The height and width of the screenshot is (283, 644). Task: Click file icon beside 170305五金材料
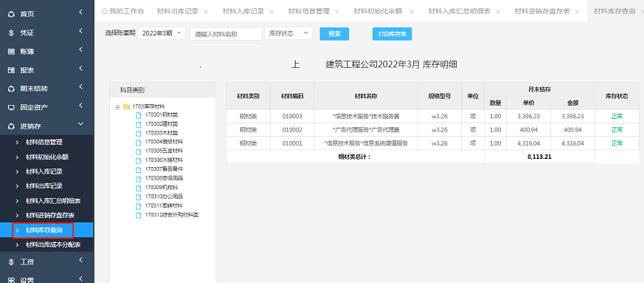pos(139,151)
